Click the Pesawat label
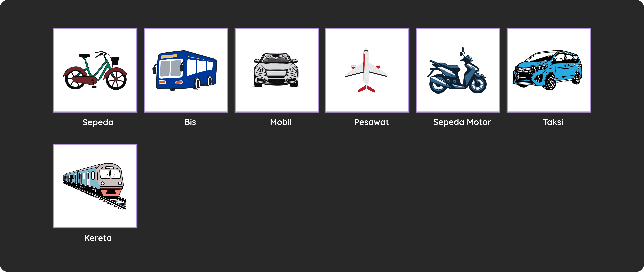The height and width of the screenshot is (272, 644). tap(371, 122)
